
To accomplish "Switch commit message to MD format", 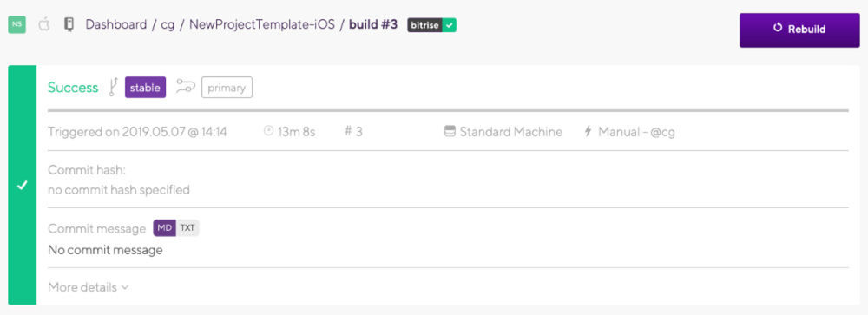I will coord(164,228).
